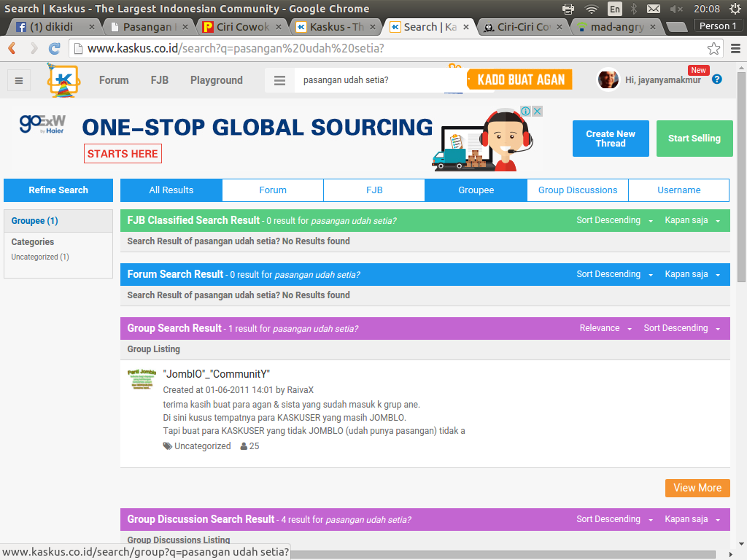Click the browser forward arrow
Image resolution: width=747 pixels, height=560 pixels.
click(34, 48)
